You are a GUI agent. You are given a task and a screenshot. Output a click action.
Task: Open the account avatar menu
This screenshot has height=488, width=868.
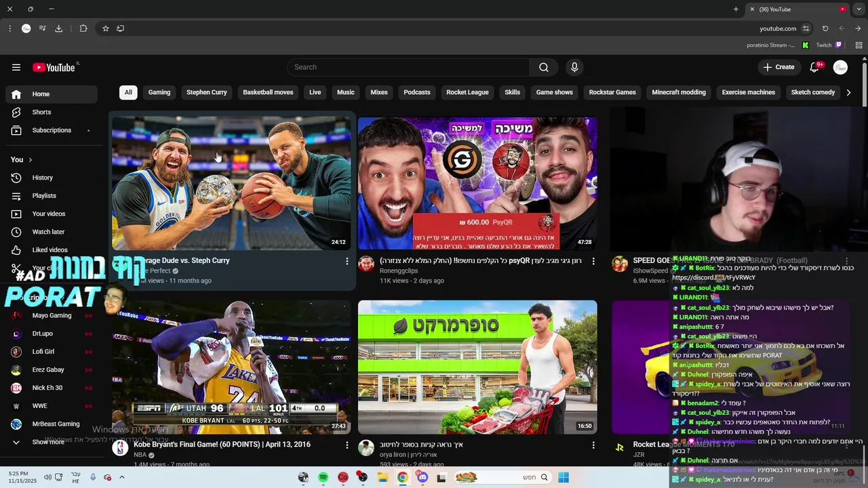pyautogui.click(x=840, y=67)
